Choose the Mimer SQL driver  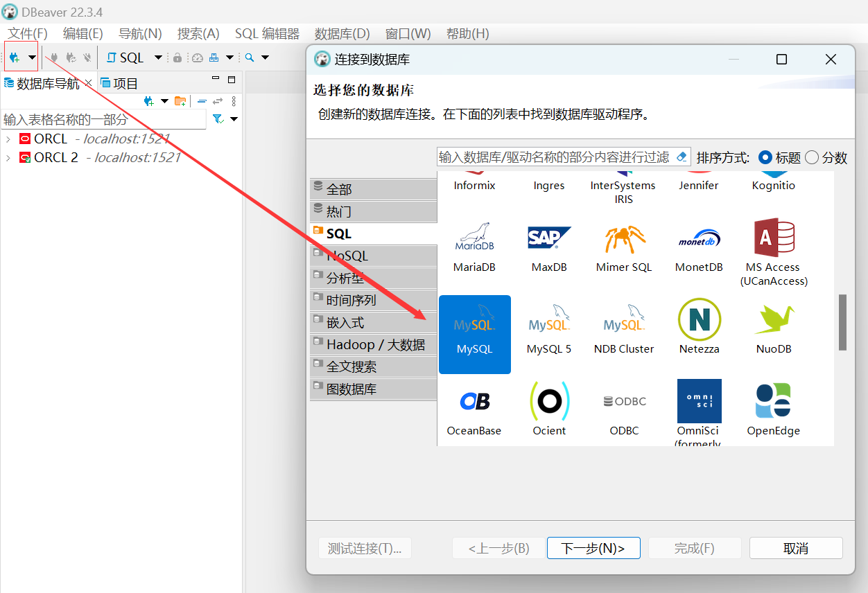tap(624, 246)
